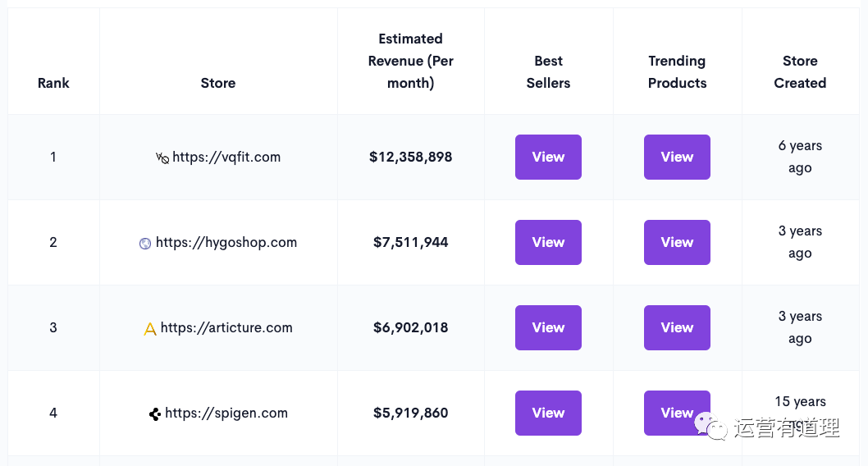Click the Estimated Revenue column header
Screen dimensions: 868x466
(x=410, y=61)
